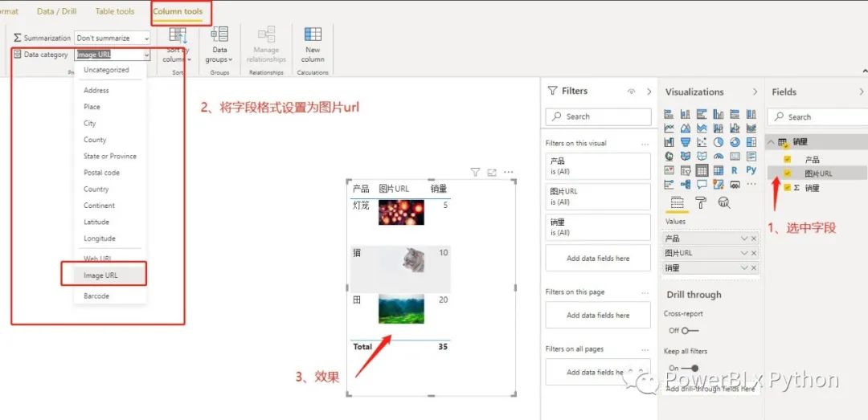Select the Map (globe) visualization
The width and height of the screenshot is (868, 420).
click(x=669, y=156)
